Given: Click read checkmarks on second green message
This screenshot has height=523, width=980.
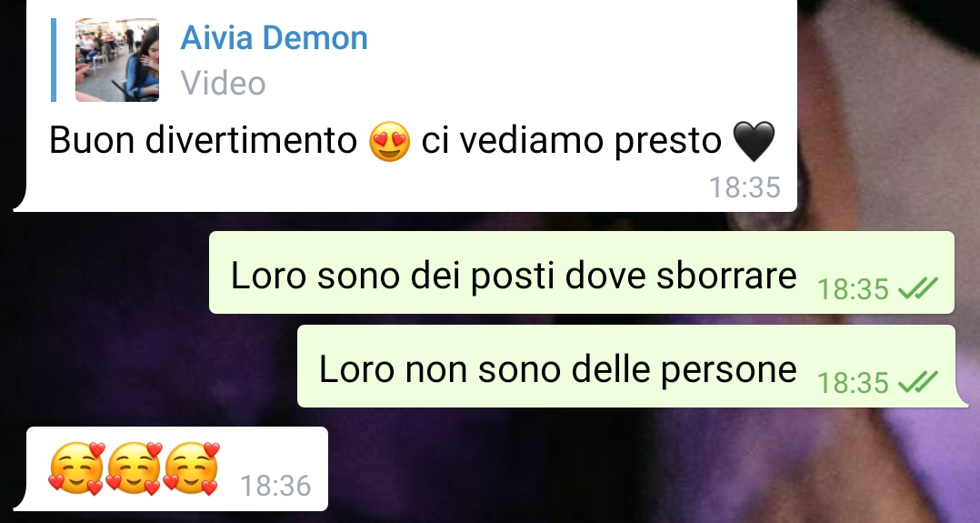Looking at the screenshot, I should click(x=917, y=382).
